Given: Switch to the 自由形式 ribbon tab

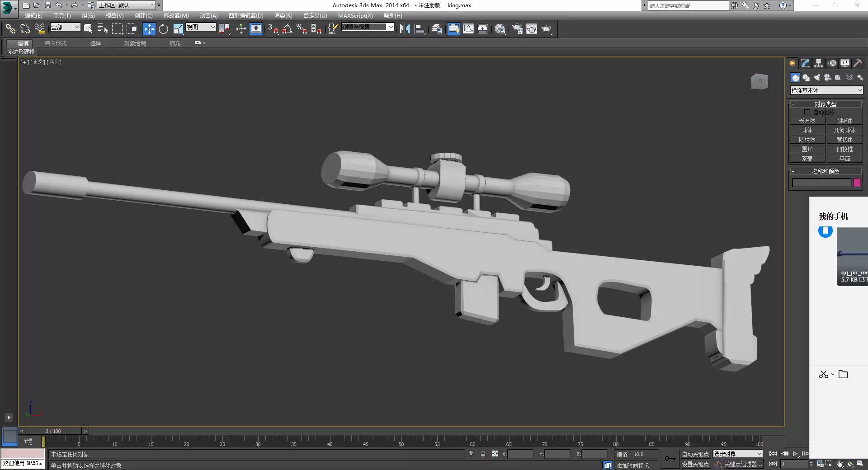Looking at the screenshot, I should click(56, 43).
